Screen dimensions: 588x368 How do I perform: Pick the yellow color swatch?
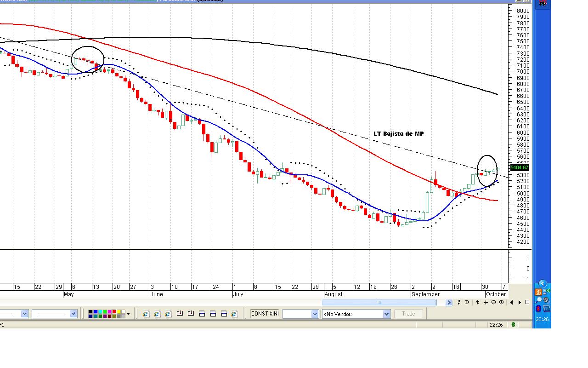pyautogui.click(x=118, y=312)
